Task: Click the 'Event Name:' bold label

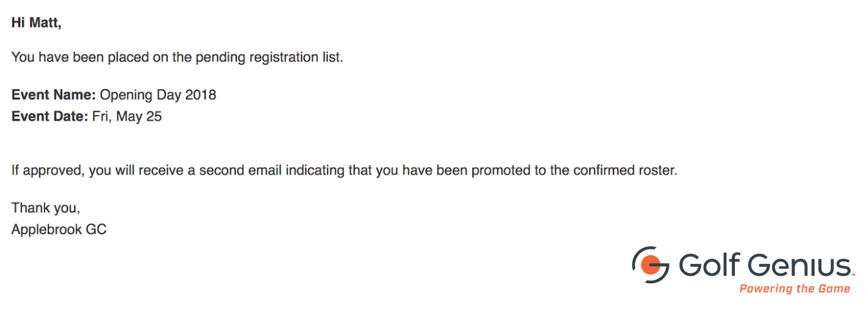Action: (x=53, y=95)
